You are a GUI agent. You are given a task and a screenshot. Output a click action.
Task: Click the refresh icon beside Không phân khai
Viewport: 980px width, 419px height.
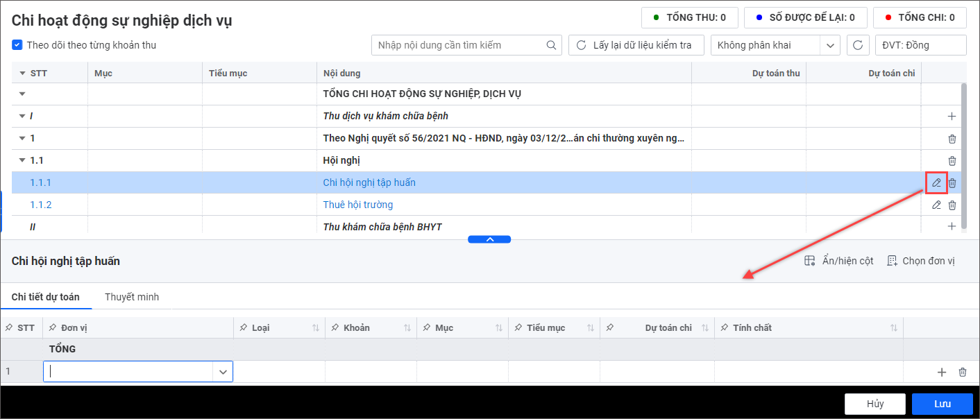[x=858, y=45]
